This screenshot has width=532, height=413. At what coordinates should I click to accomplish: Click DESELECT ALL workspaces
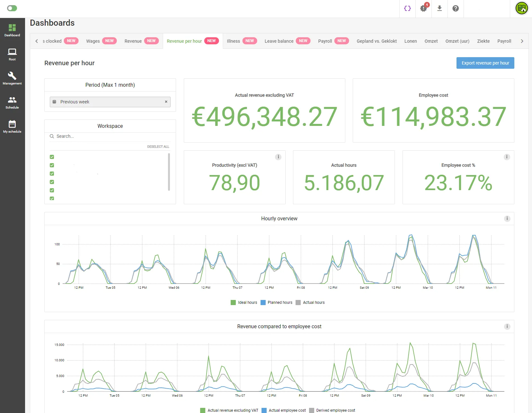click(158, 147)
